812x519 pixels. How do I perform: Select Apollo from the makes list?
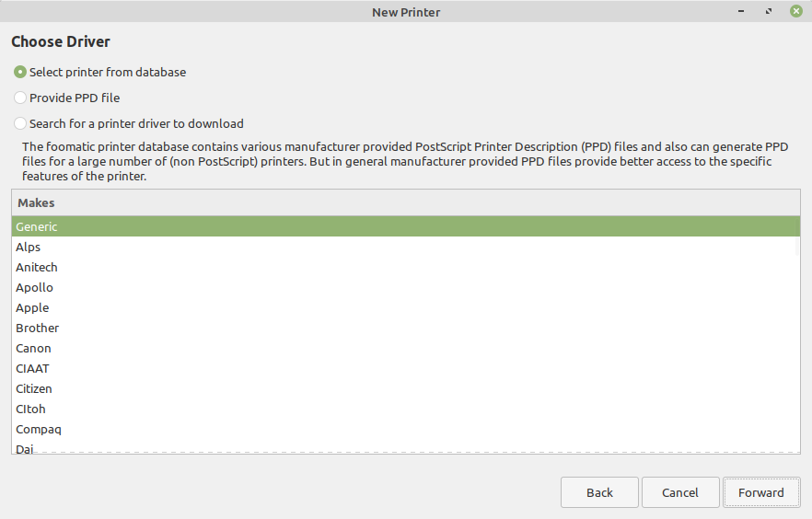click(406, 287)
